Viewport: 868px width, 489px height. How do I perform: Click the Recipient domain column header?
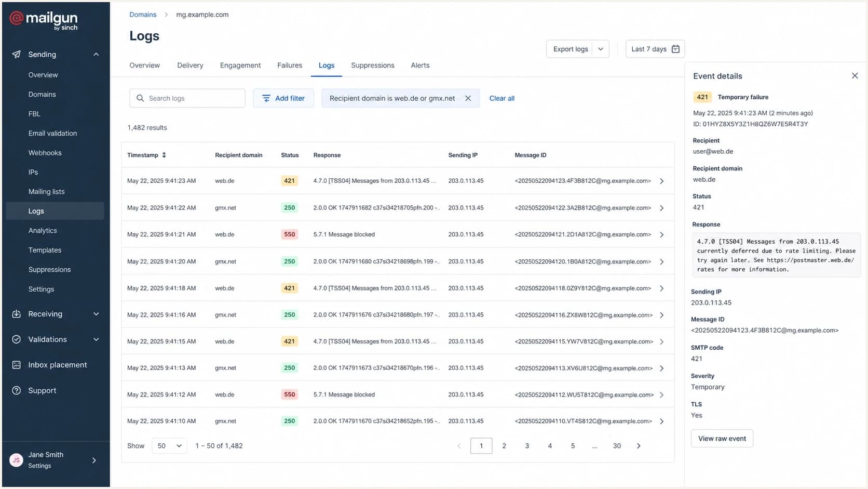pos(239,155)
